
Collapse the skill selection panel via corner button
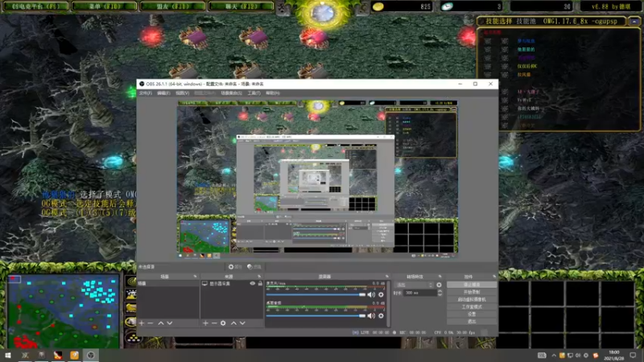coord(634,22)
